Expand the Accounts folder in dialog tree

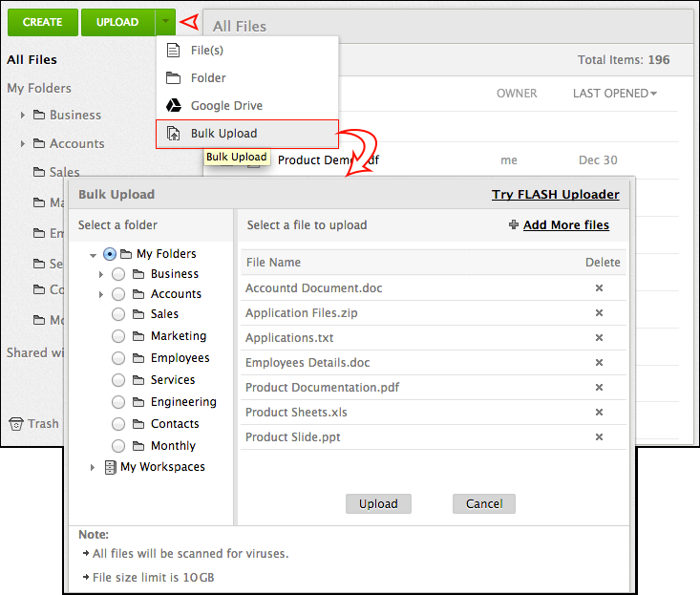101,294
